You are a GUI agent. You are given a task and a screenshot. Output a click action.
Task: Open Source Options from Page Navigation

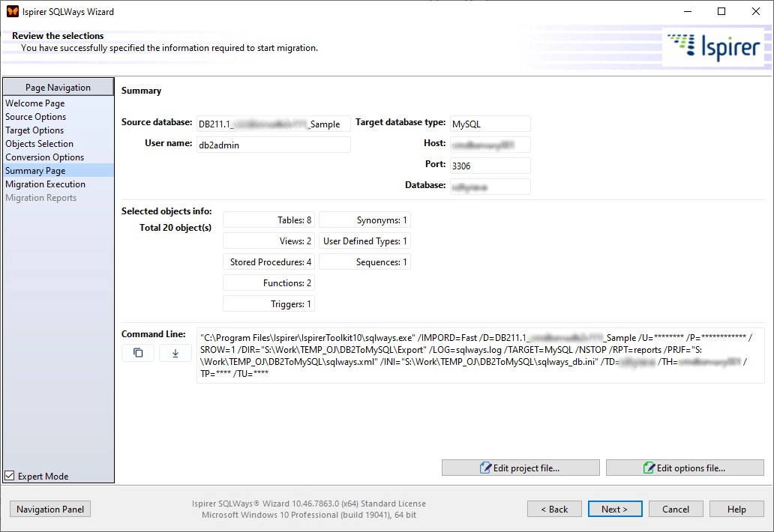[36, 116]
